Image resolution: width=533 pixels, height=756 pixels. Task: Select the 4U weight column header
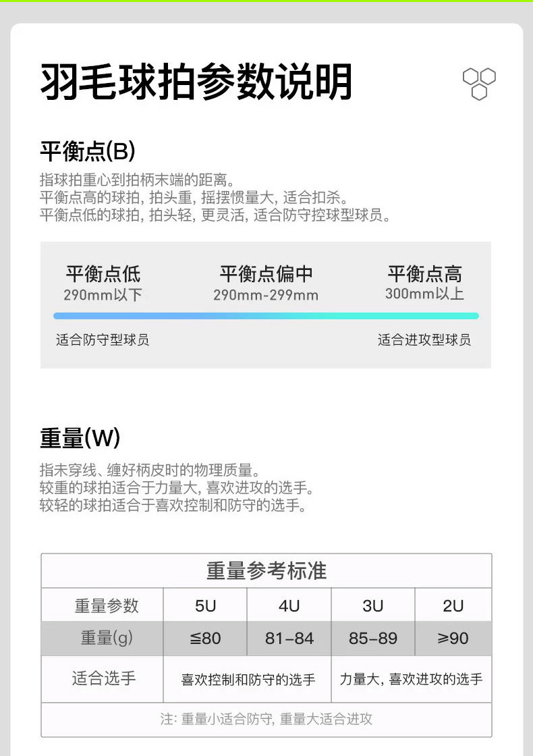(289, 605)
